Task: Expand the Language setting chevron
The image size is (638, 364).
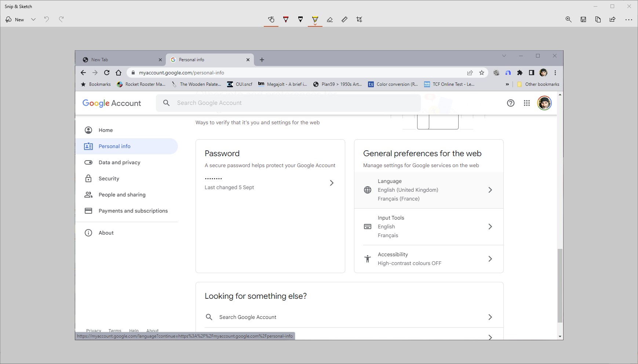Action: [x=490, y=190]
